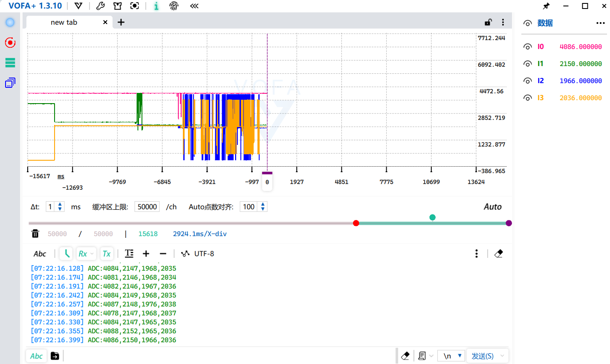Open the green info icon
The image size is (610, 364).
[x=156, y=6]
